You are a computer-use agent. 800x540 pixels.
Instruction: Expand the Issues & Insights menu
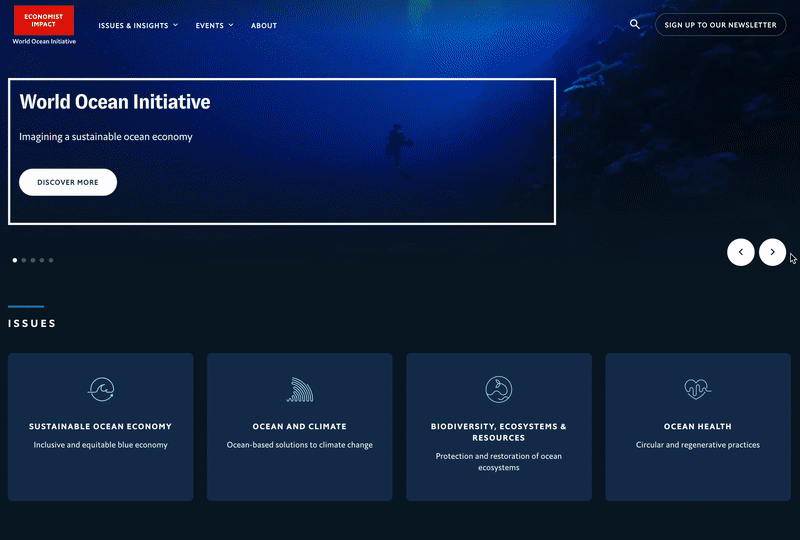(138, 25)
